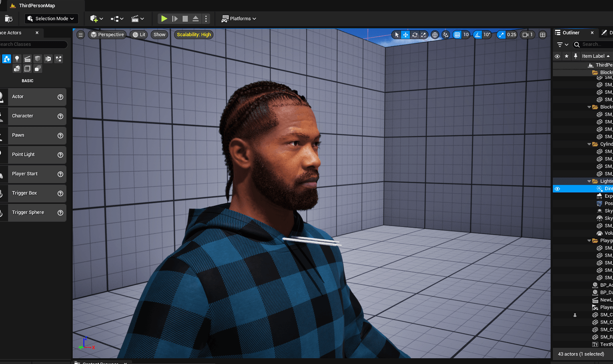This screenshot has width=613, height=364.
Task: Hide the DirectionalLight using its eye icon
Action: [x=557, y=188]
